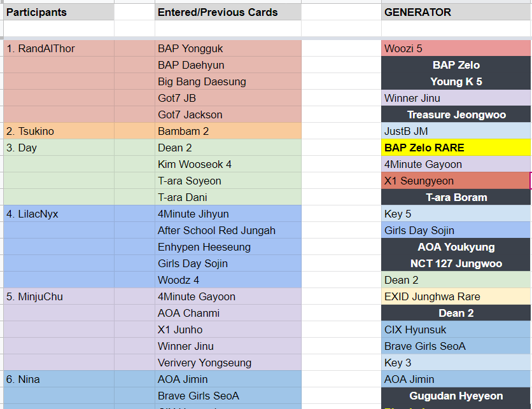Screen dimensions: 532x409
Task: Click the dark 'BAP Zelo' generator cell
Action: click(x=456, y=65)
